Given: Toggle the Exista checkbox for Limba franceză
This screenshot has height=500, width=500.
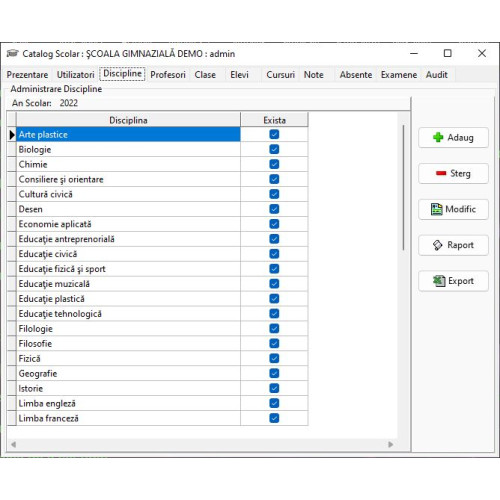Looking at the screenshot, I should click(274, 418).
